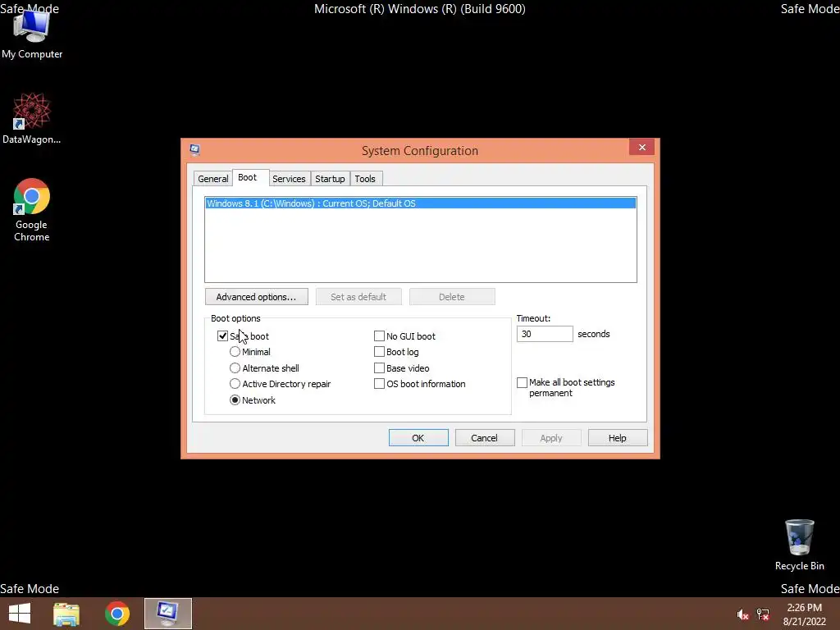Click the Timeout seconds field

(545, 334)
